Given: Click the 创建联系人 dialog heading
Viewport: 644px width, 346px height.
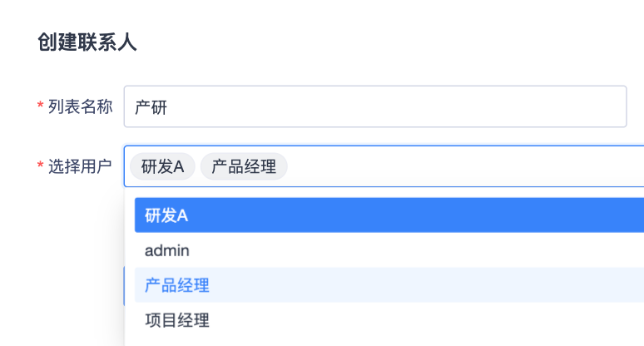Looking at the screenshot, I should [87, 43].
